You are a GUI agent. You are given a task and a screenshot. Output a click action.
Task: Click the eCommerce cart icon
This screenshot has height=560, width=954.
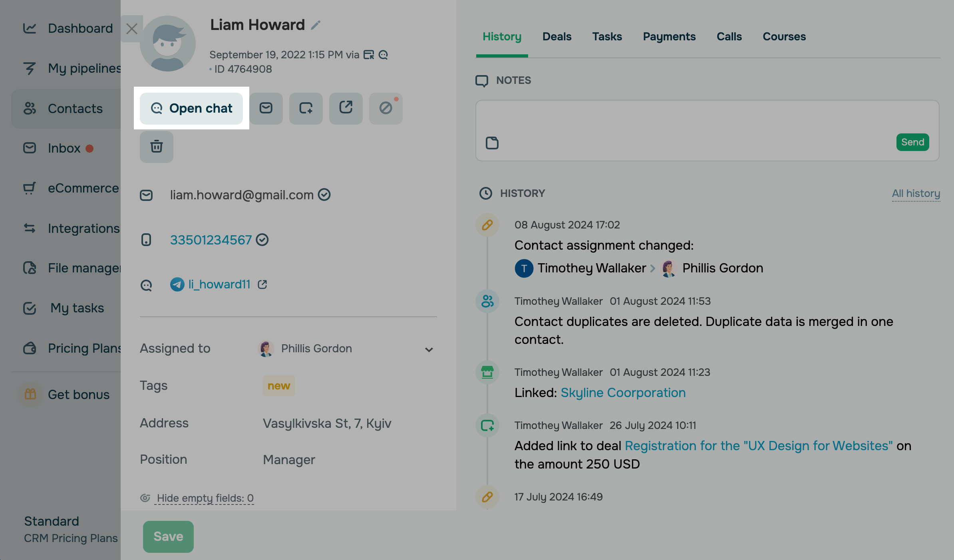(x=30, y=188)
